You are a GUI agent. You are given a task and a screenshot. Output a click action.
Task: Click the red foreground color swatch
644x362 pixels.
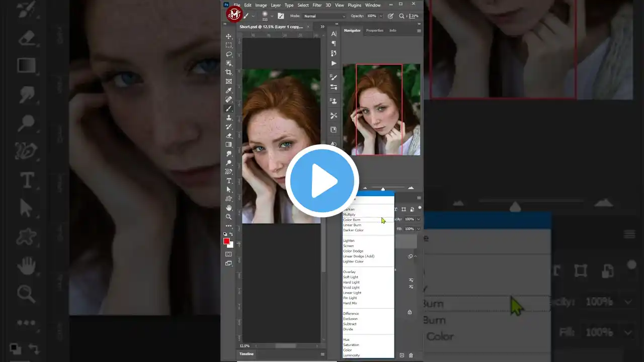coord(226,241)
